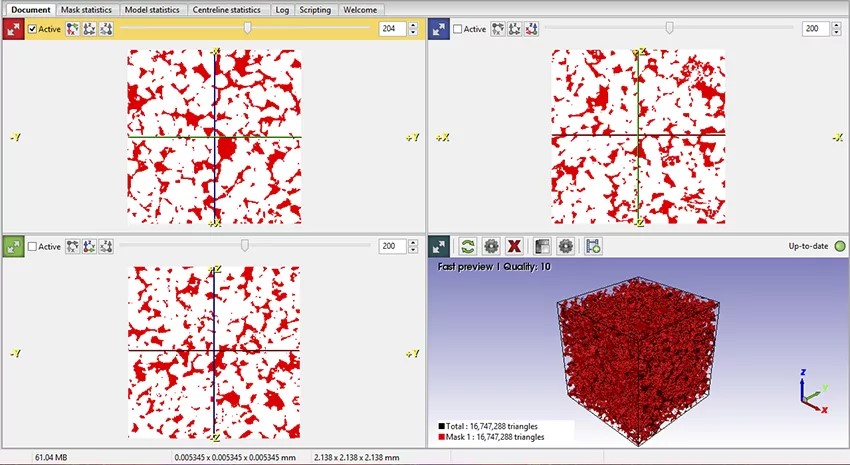Click the film strip add animation icon

point(593,247)
